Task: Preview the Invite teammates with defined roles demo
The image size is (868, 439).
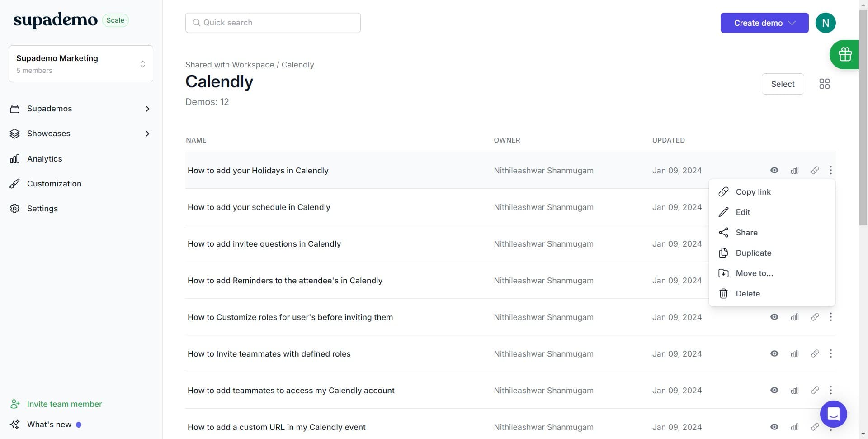Action: pyautogui.click(x=774, y=354)
